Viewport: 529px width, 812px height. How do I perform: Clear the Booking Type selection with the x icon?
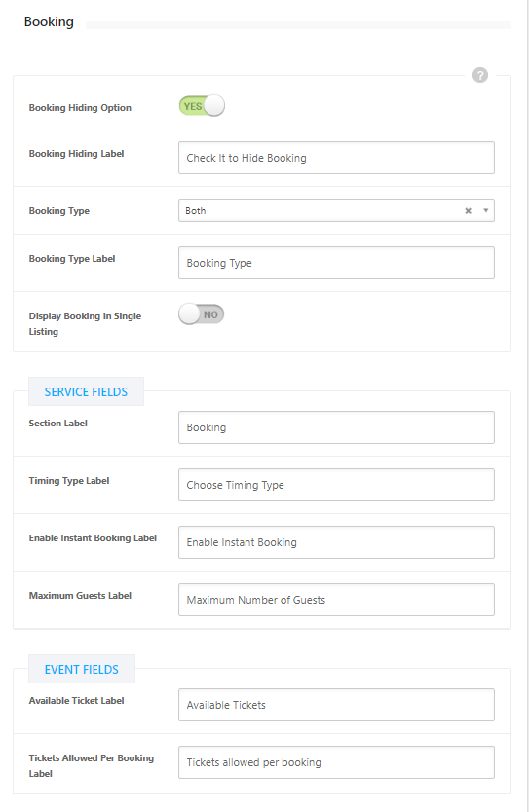pos(468,210)
